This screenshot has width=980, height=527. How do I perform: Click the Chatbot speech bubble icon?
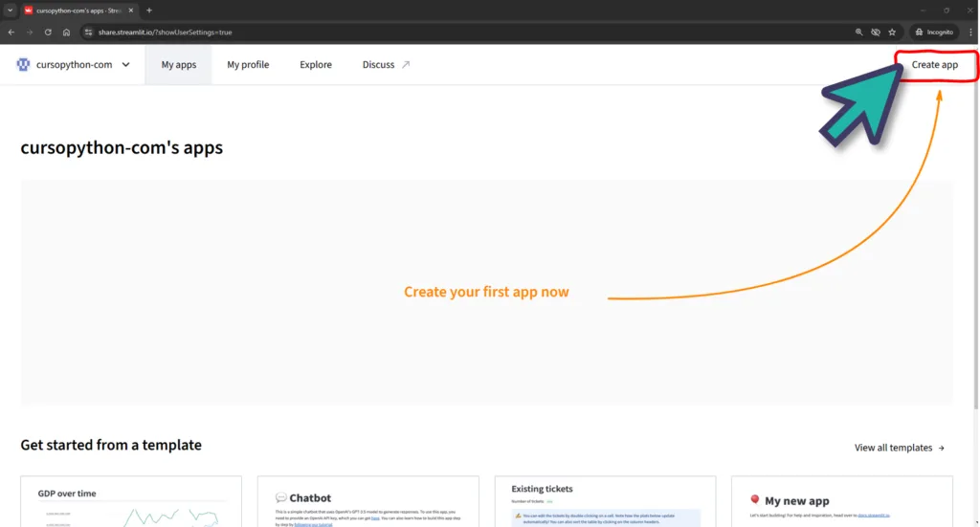(x=280, y=497)
